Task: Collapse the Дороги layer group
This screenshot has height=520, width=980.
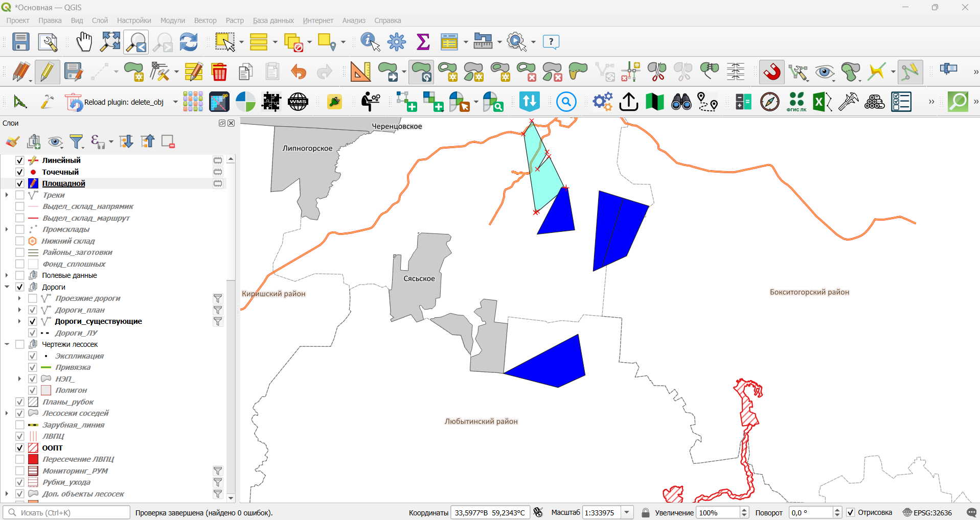Action: coord(7,287)
